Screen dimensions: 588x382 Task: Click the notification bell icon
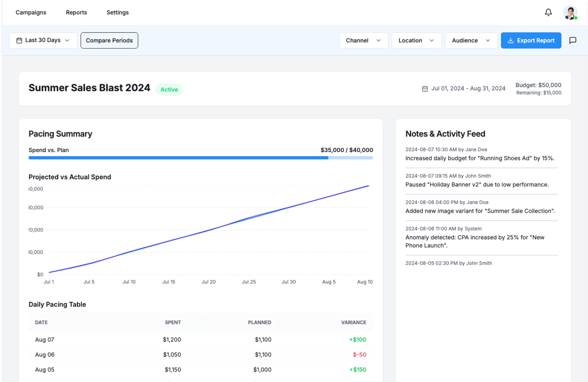pyautogui.click(x=548, y=13)
